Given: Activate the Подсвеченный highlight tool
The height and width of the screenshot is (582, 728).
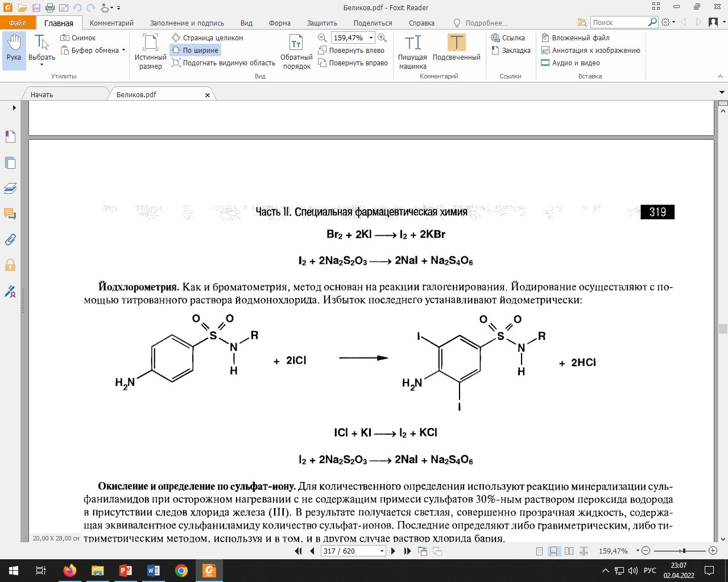Looking at the screenshot, I should tap(456, 47).
